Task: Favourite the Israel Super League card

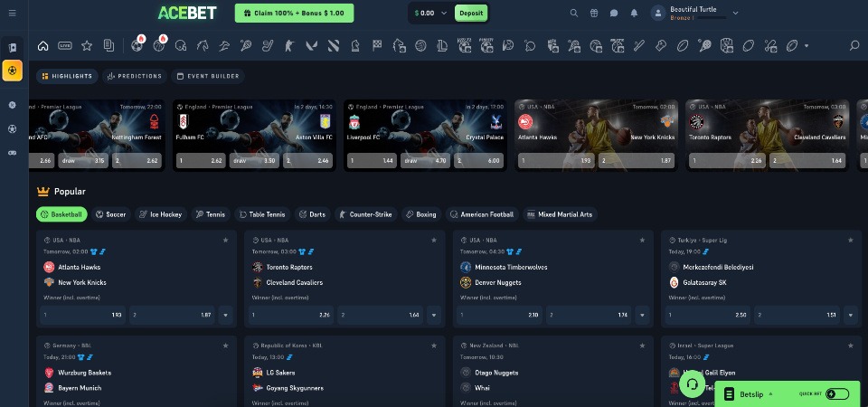Action: point(851,345)
